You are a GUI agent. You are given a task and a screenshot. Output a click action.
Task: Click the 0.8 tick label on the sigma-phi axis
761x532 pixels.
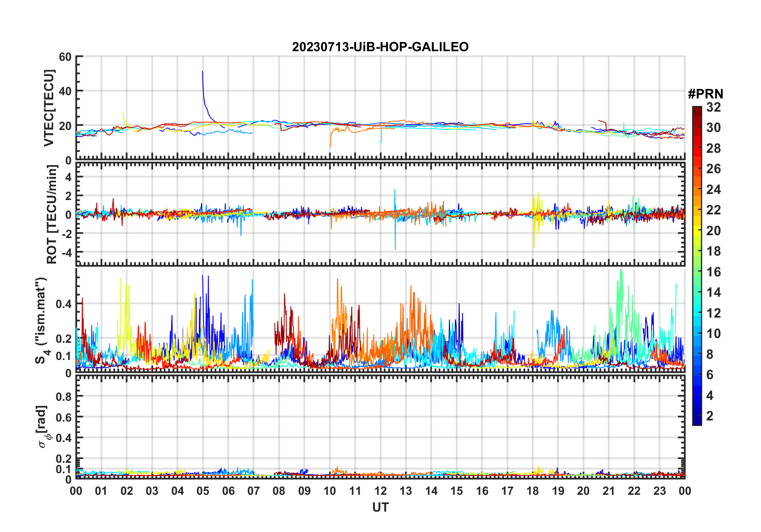64,396
